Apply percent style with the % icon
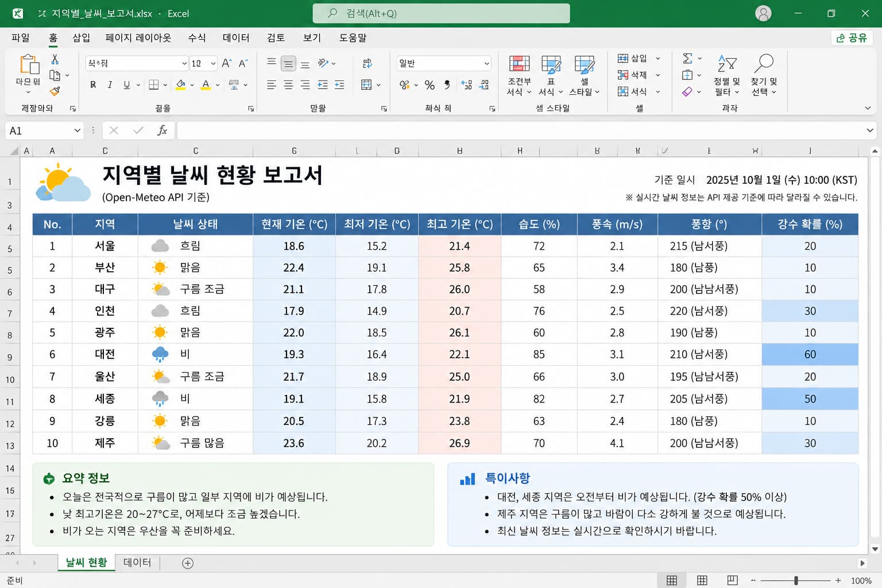Image resolution: width=882 pixels, height=588 pixels. pyautogui.click(x=430, y=85)
